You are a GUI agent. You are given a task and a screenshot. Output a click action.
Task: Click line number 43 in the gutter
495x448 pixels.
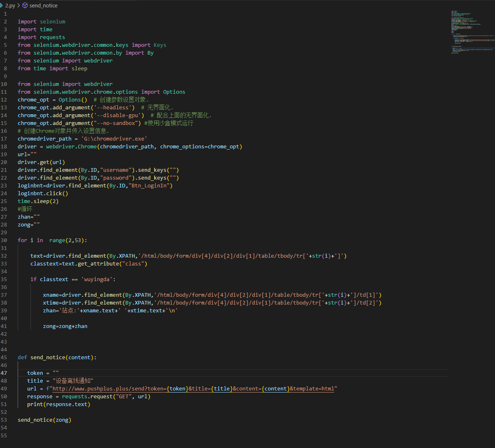tap(4, 342)
